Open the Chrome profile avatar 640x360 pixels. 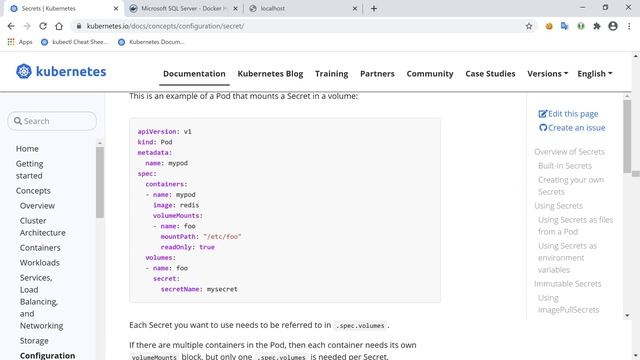tap(613, 26)
